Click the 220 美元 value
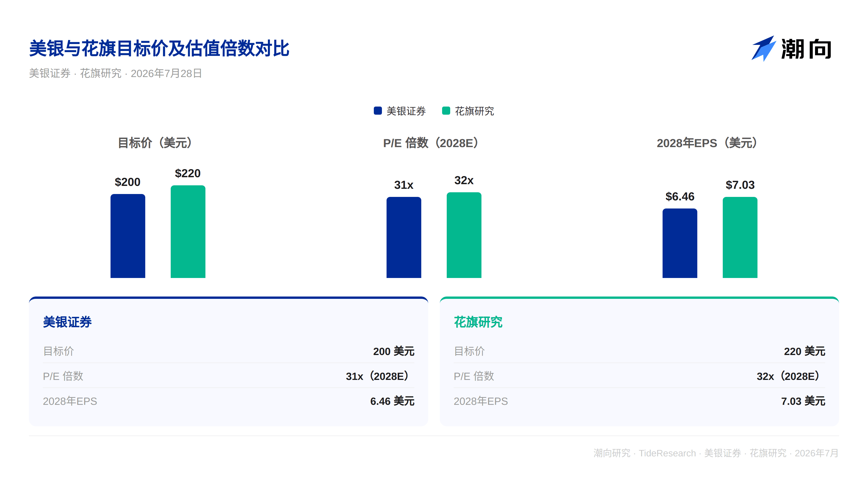 click(804, 351)
